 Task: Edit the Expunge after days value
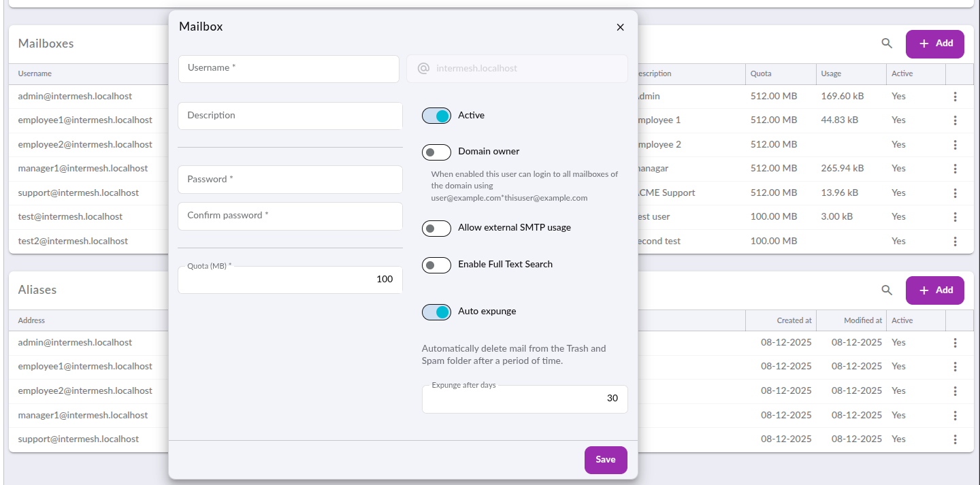pos(525,399)
